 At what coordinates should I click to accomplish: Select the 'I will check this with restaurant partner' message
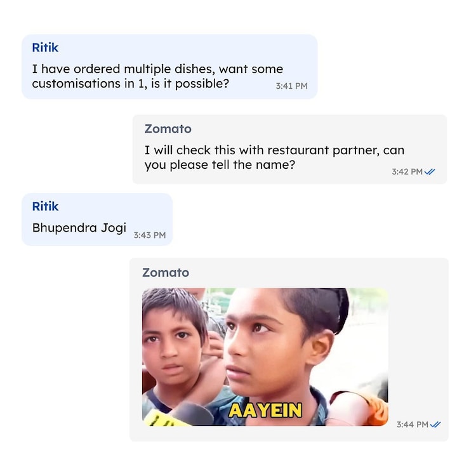[289, 149]
